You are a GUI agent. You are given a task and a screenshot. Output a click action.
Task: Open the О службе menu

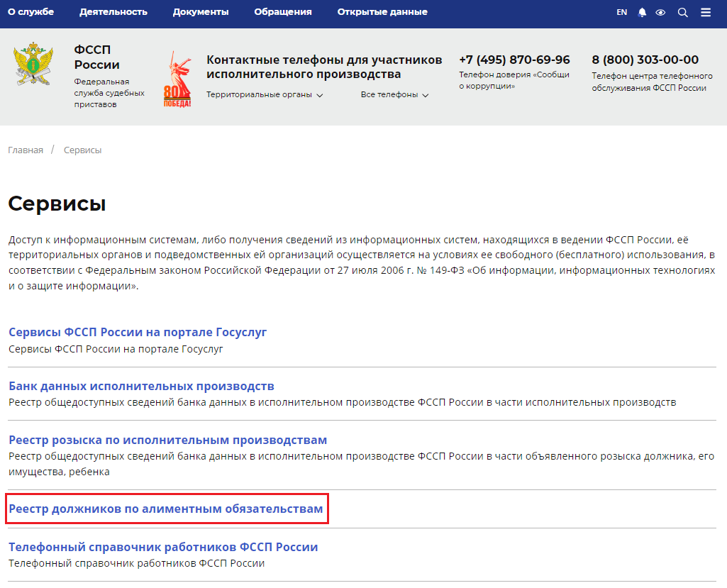[x=30, y=12]
